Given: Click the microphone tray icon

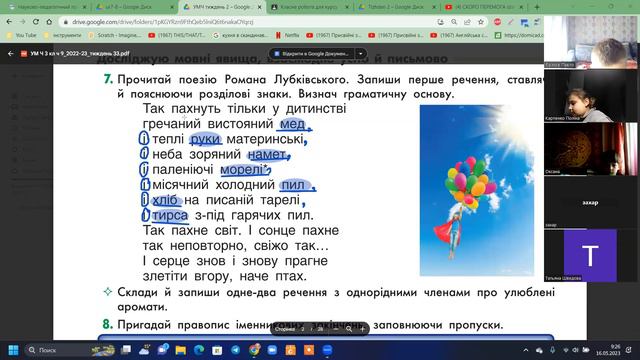Looking at the screenshot, I should (552, 350).
